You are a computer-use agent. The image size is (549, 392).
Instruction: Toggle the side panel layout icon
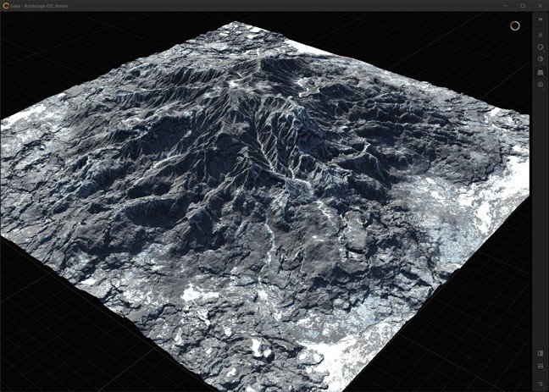tap(541, 353)
